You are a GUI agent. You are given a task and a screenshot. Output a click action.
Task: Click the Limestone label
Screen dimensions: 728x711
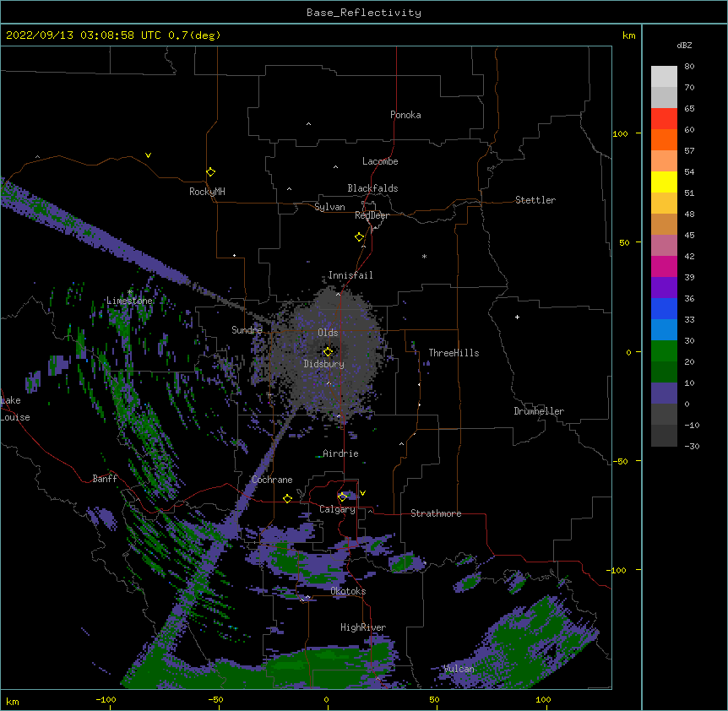coord(129,301)
